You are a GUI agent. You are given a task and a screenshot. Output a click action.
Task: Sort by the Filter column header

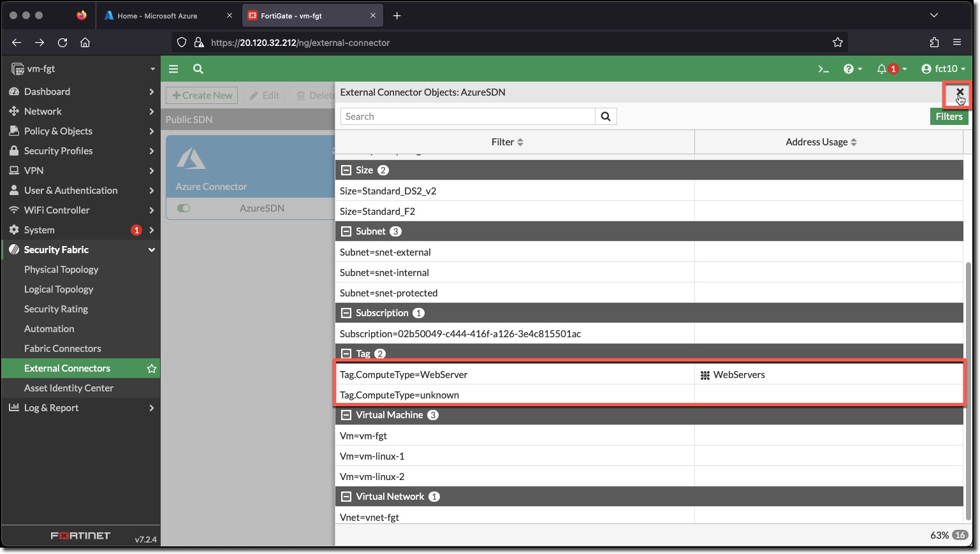pyautogui.click(x=514, y=142)
